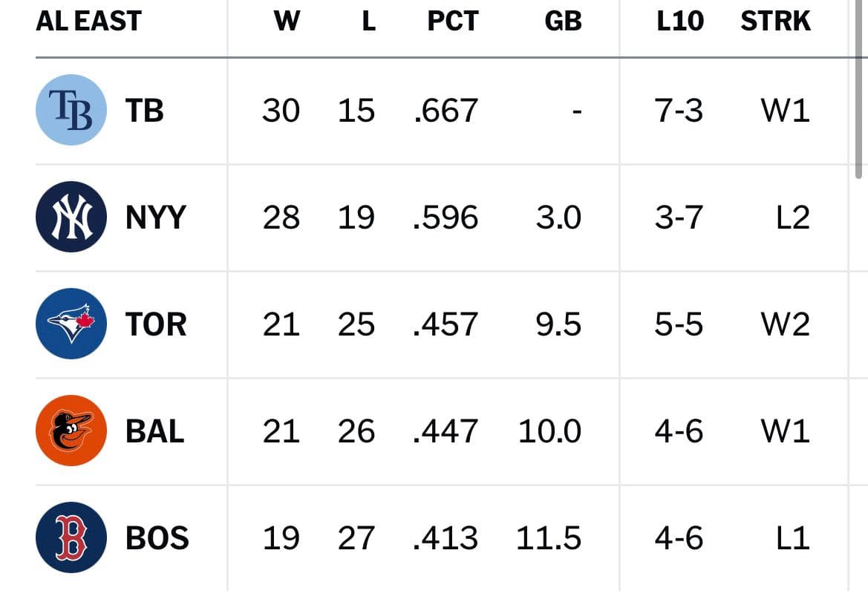Select the L10 column header

(x=680, y=21)
